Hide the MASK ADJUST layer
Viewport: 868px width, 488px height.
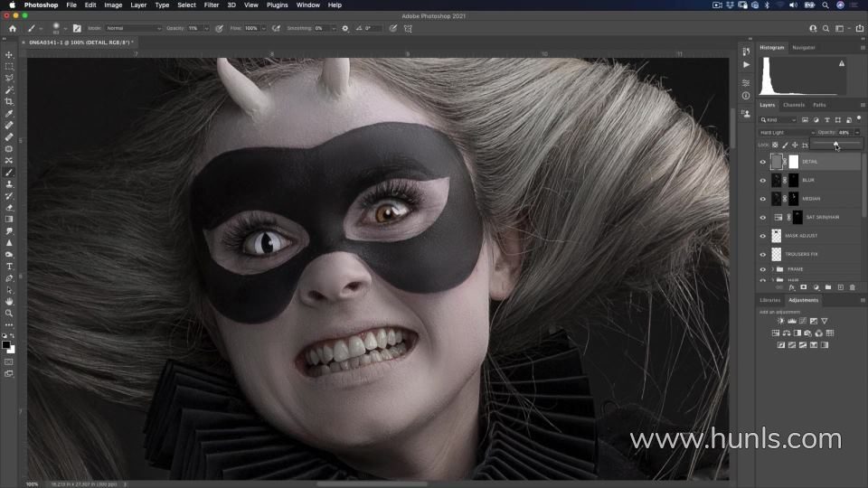762,236
